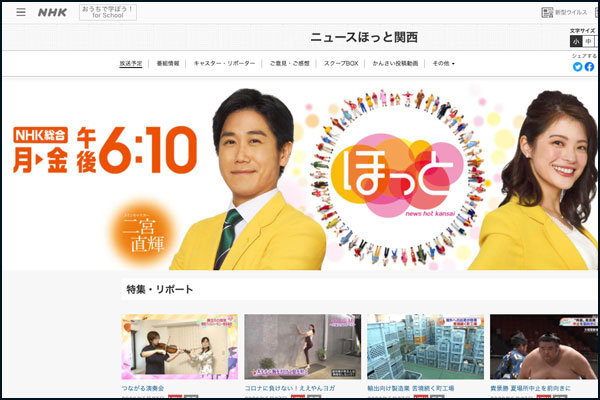Share page on Twitter

click(577, 67)
